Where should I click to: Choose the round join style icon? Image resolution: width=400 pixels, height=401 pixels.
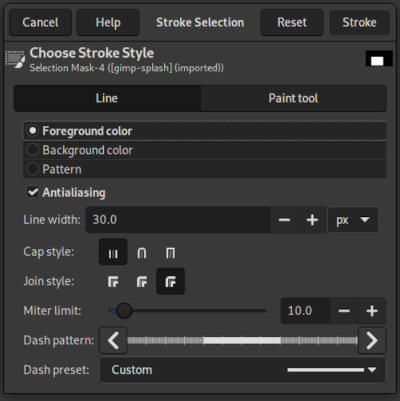click(142, 281)
